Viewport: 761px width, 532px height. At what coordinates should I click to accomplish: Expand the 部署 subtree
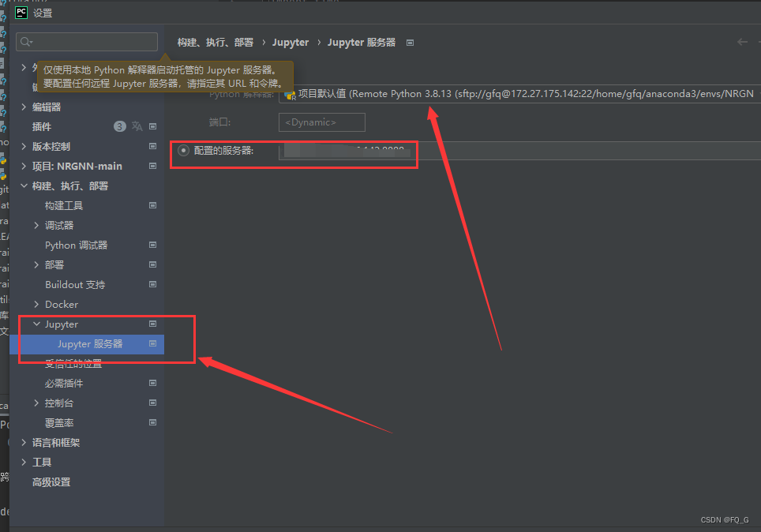tap(36, 264)
